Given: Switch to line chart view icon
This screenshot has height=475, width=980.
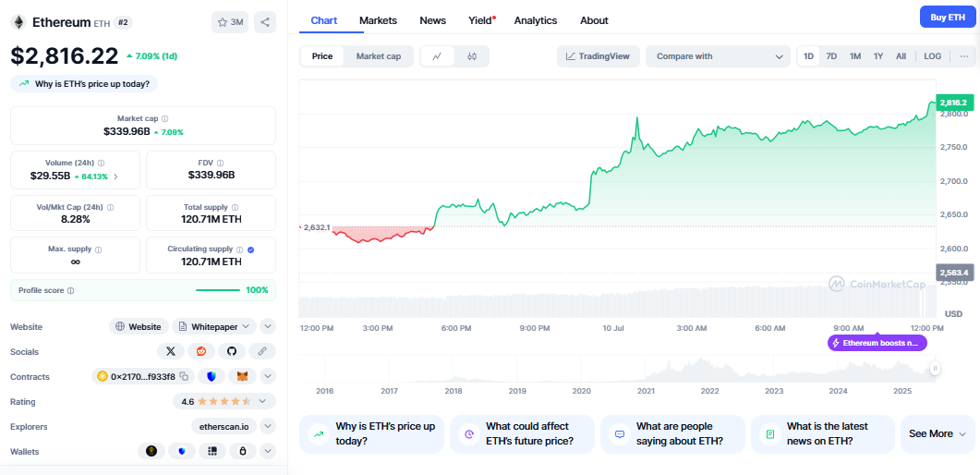Looking at the screenshot, I should pyautogui.click(x=438, y=56).
